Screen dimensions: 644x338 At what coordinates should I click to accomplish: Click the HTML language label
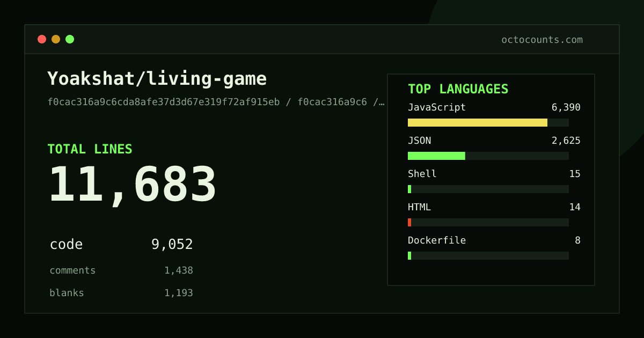point(419,207)
